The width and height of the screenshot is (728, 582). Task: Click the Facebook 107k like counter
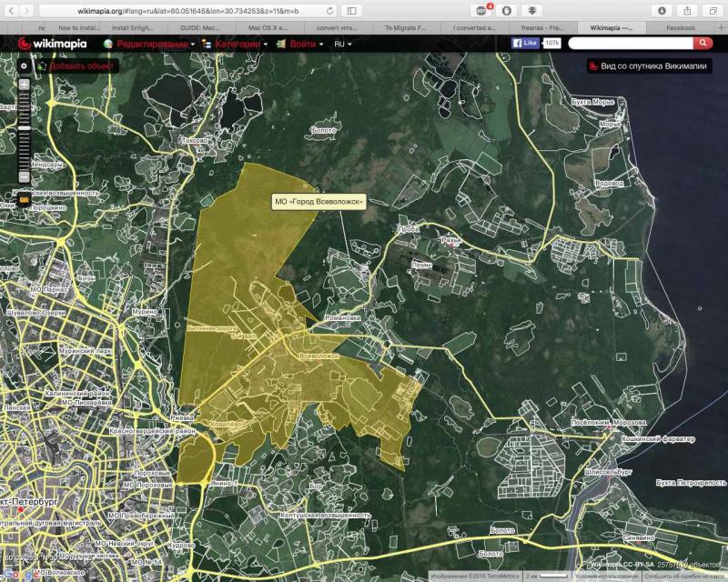point(551,43)
